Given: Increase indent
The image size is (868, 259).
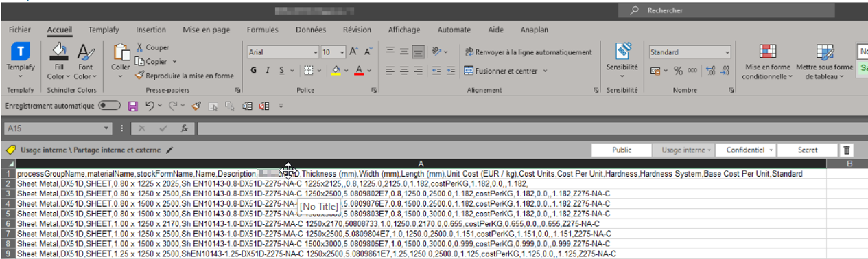Looking at the screenshot, I should coord(451,70).
